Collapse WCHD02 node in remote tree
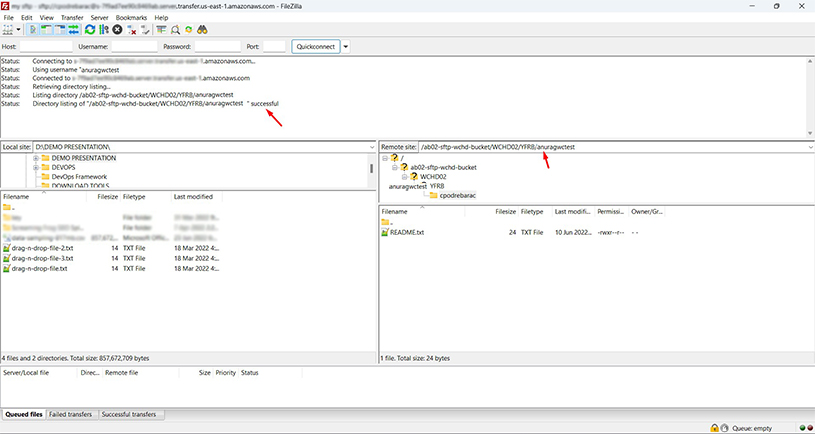 (x=404, y=177)
